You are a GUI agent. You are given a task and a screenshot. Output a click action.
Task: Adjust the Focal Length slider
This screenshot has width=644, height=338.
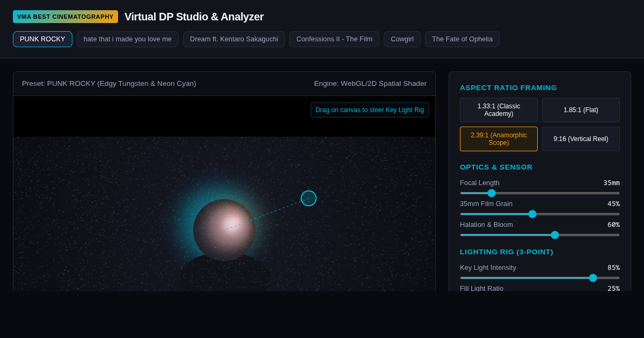540,193
